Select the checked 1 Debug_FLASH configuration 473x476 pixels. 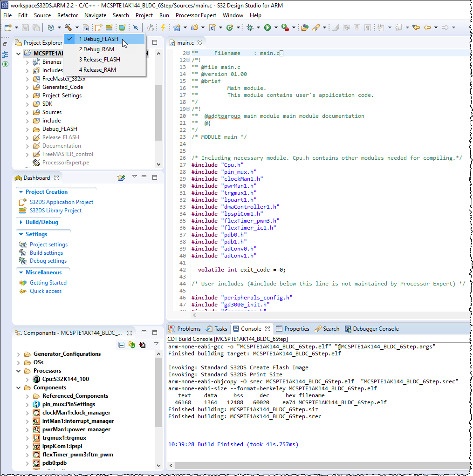click(x=98, y=39)
